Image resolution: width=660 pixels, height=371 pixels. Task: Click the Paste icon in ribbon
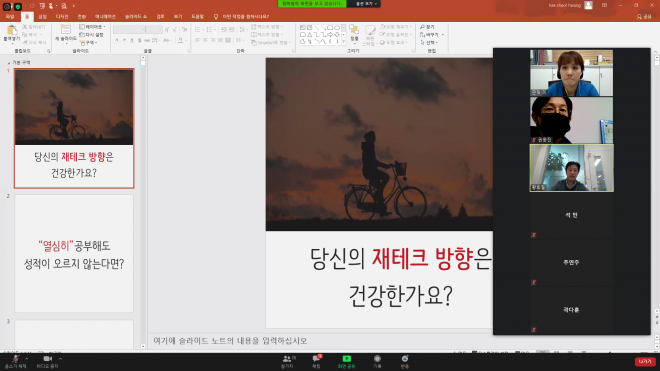[11, 33]
